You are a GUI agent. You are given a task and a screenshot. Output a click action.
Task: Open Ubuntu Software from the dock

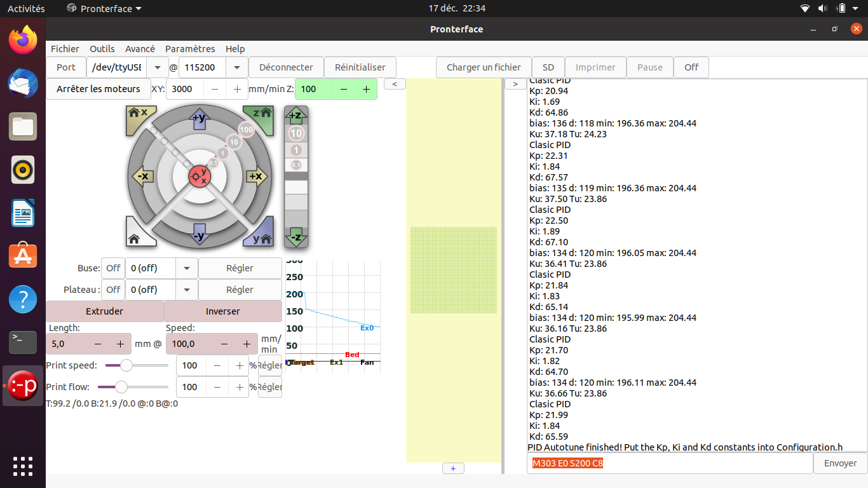click(23, 256)
